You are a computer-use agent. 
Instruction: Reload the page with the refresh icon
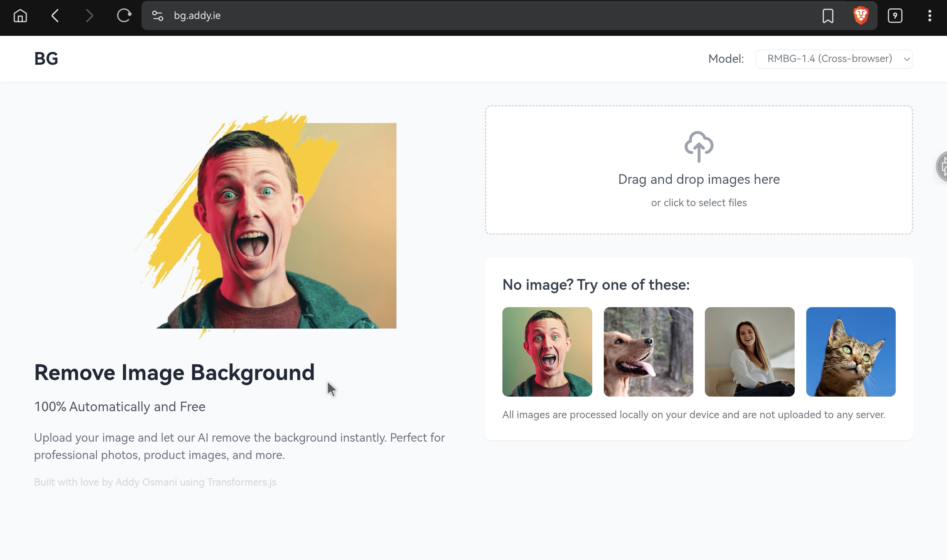[x=124, y=16]
